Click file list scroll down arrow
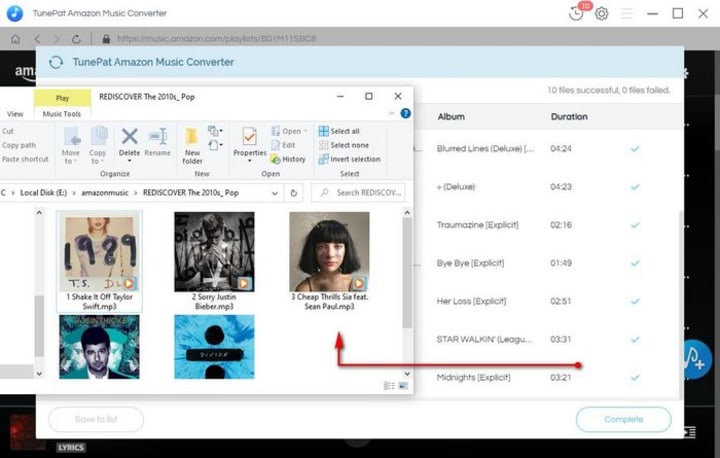Viewport: 720px width, 458px height. 407,373
